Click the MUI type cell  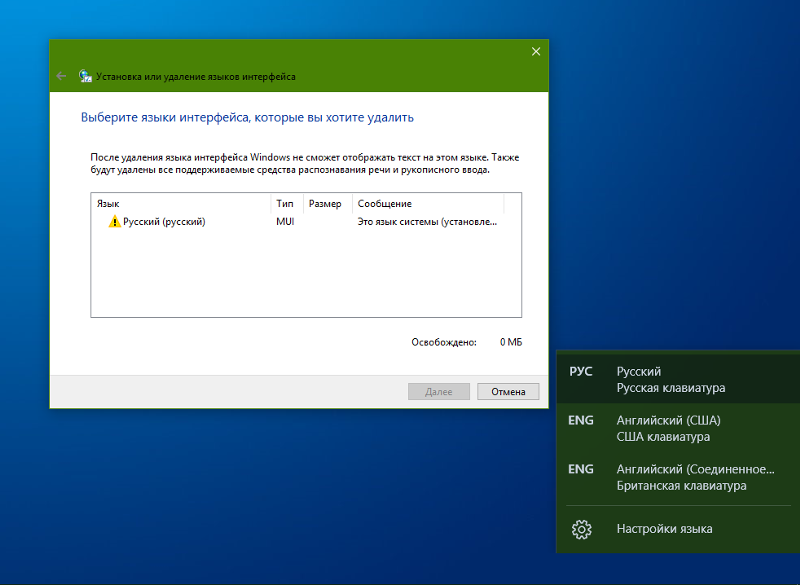285,221
